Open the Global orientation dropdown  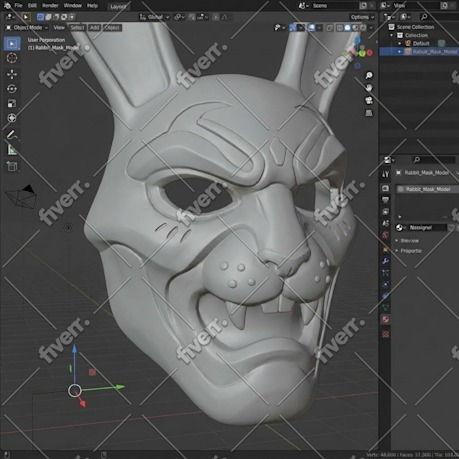click(154, 17)
